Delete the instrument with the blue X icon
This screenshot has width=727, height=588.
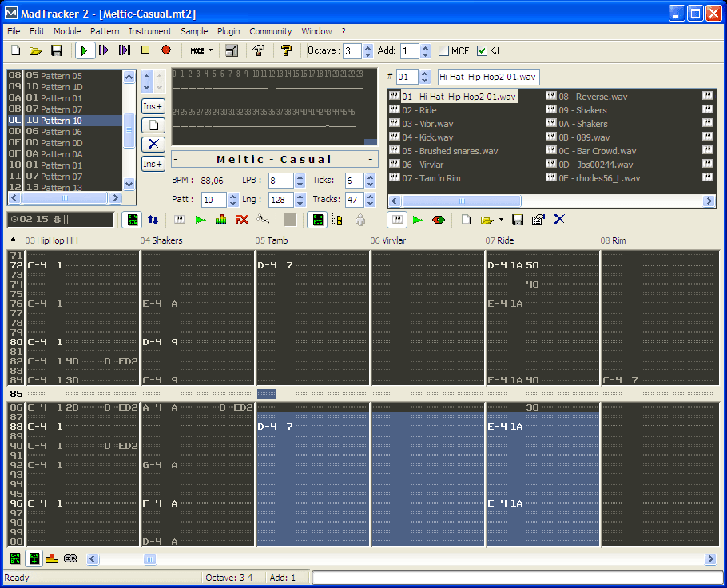pyautogui.click(x=559, y=220)
